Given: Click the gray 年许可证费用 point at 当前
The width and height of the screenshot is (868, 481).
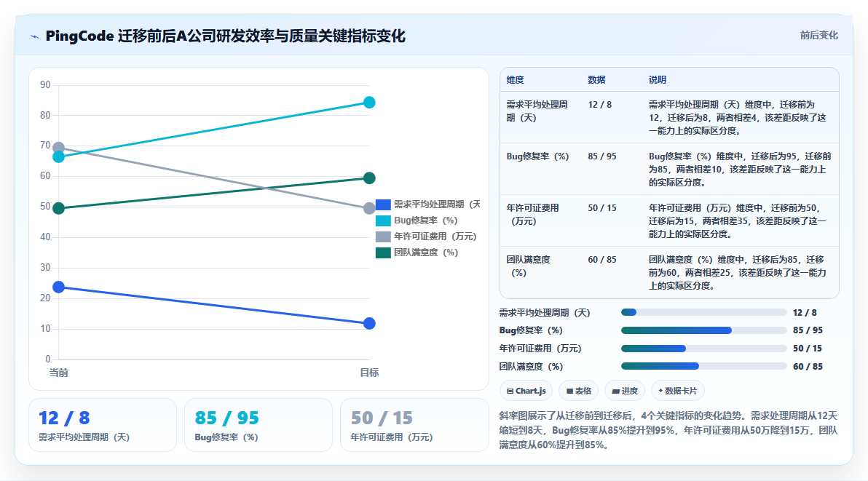Looking at the screenshot, I should click(59, 148).
